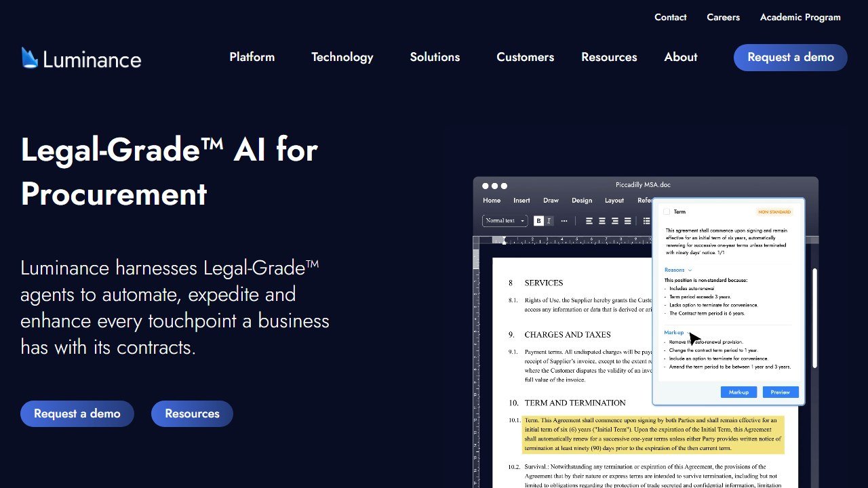
Task: Select the Draw tab in document
Action: pyautogui.click(x=551, y=201)
